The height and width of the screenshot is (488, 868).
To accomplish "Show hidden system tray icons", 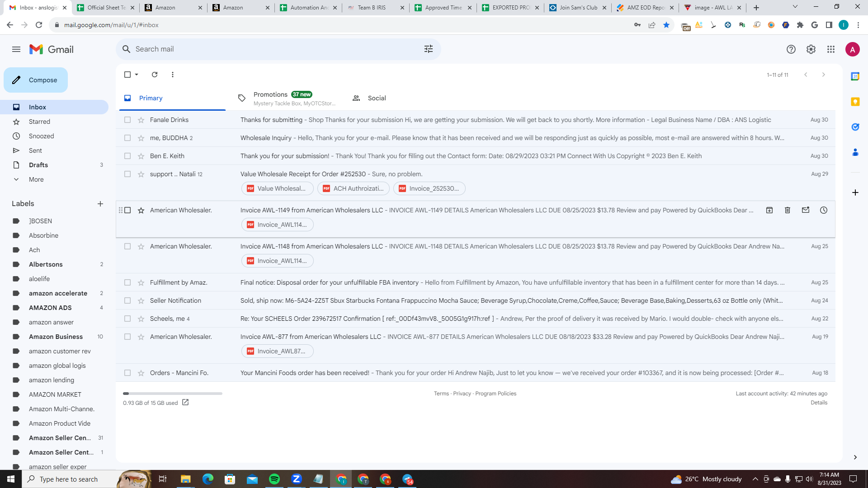I will [x=755, y=479].
